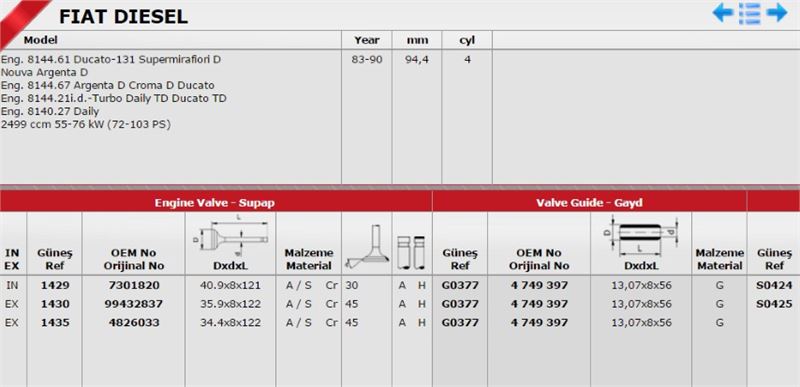
Task: Open the catalog index list icon
Action: (750, 13)
